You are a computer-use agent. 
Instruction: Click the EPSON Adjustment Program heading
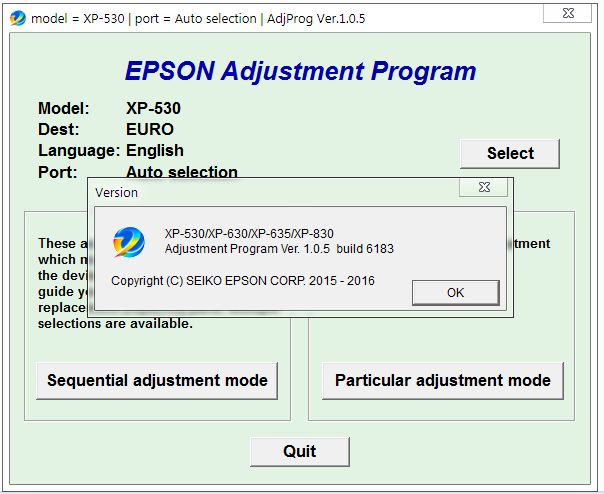(300, 71)
